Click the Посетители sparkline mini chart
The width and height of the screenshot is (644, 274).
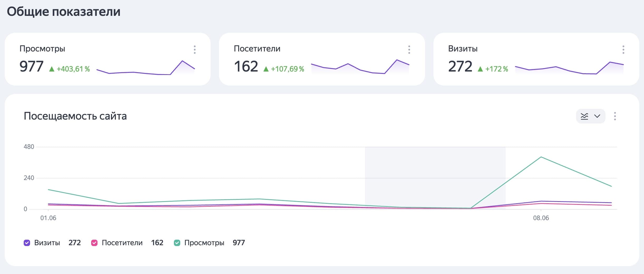360,67
